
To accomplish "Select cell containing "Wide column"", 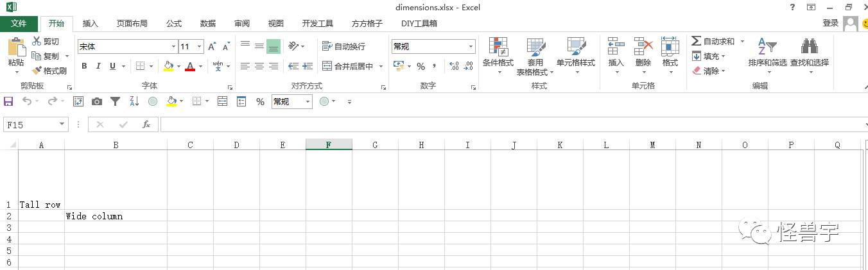I will tap(116, 216).
